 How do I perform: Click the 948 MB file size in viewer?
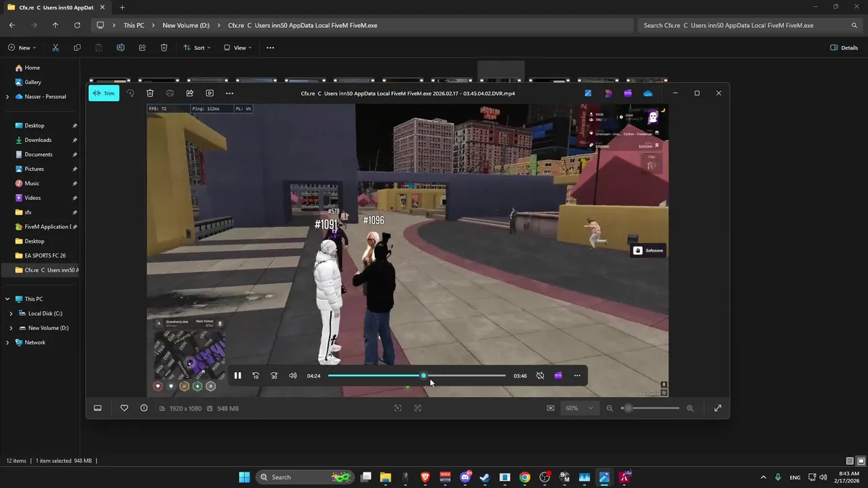pyautogui.click(x=228, y=409)
